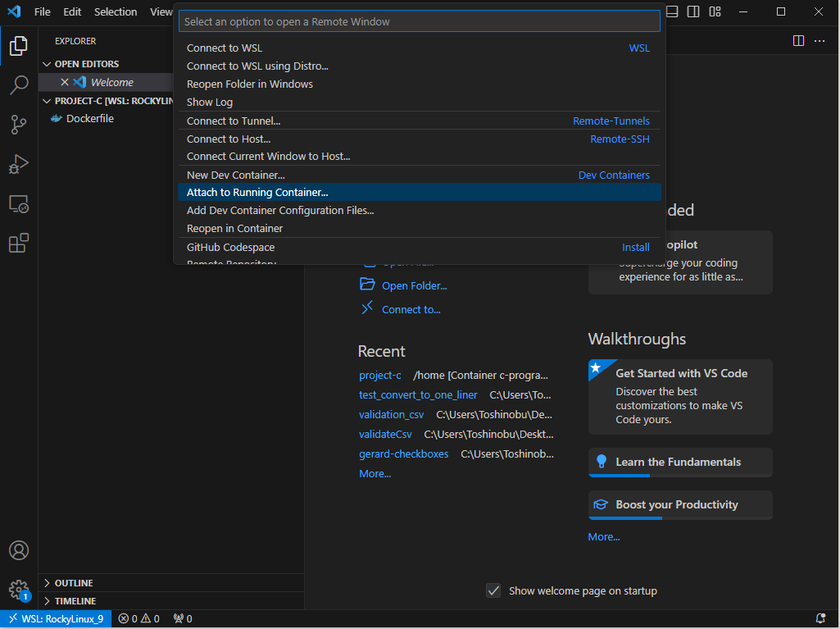
Task: Click the Boost your Productivity cap icon
Action: pyautogui.click(x=601, y=504)
